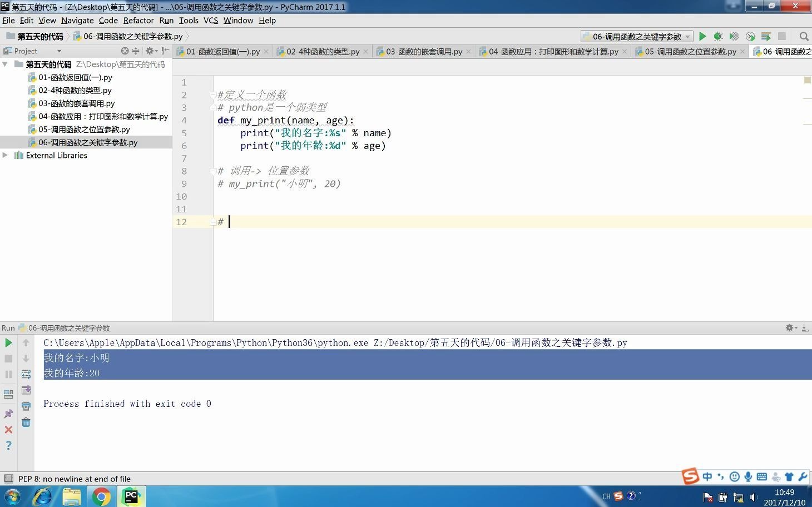Collapse the 第五天的代码 project root folder

click(6, 64)
